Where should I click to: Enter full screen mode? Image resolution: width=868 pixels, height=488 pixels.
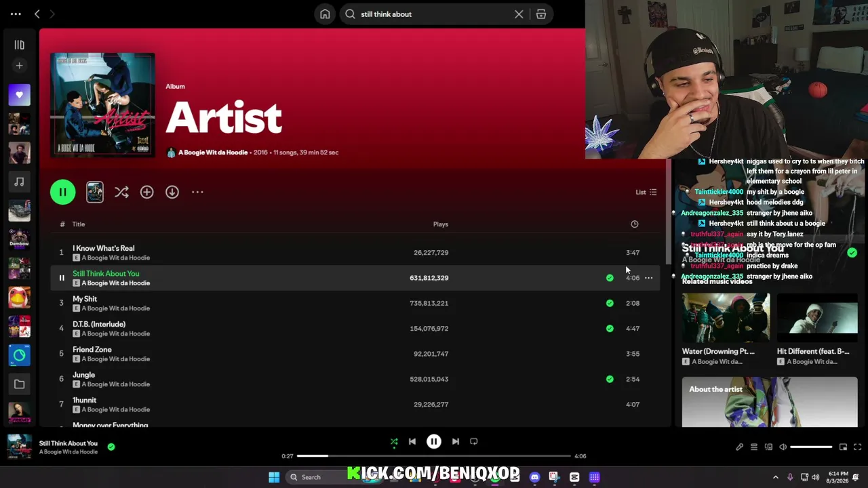pos(857,447)
